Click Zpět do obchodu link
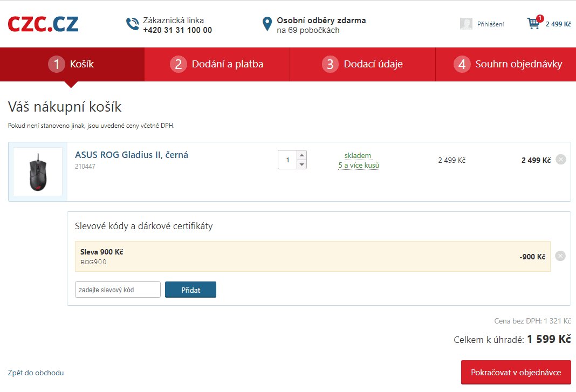 click(x=36, y=373)
